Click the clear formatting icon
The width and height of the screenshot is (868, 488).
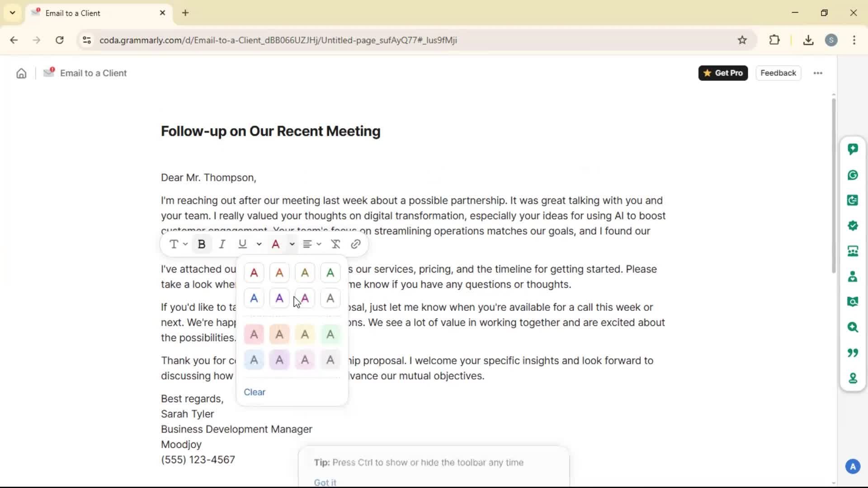coord(335,244)
